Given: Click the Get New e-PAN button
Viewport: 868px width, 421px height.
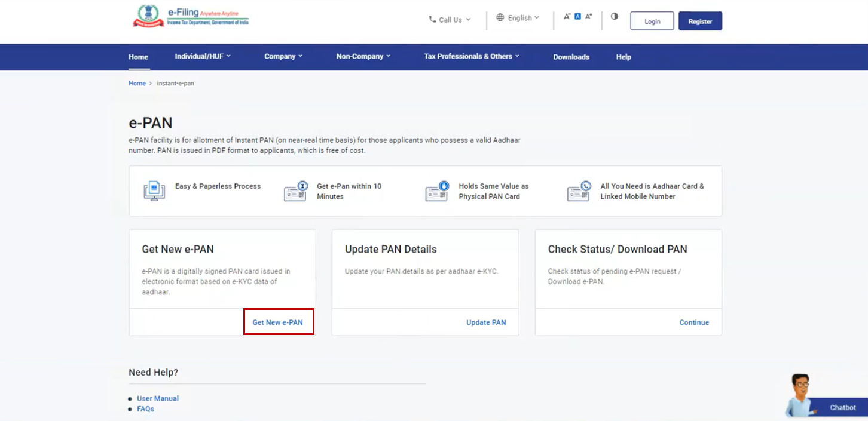Looking at the screenshot, I should [x=279, y=322].
